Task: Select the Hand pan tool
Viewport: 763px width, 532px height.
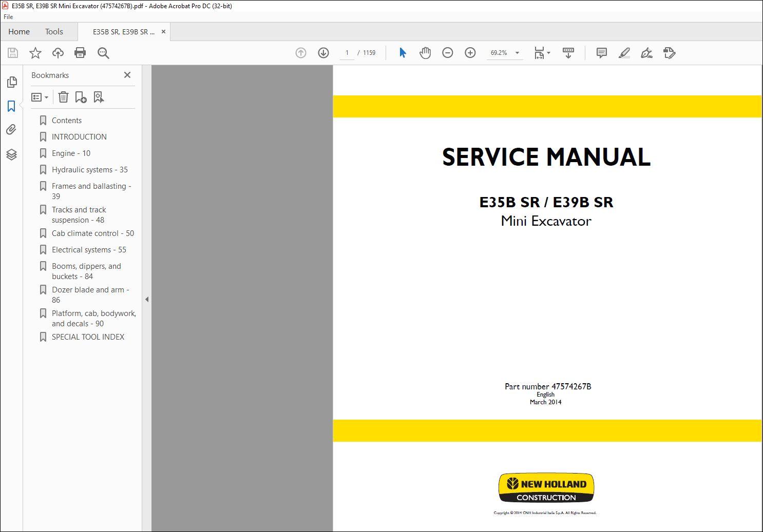Action: 425,53
